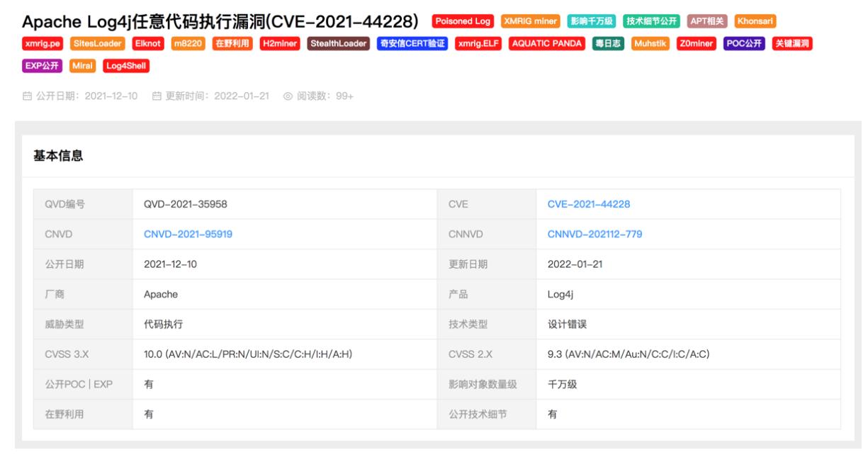
Task: Click the eye icon beside 阅读数
Action: click(x=288, y=98)
